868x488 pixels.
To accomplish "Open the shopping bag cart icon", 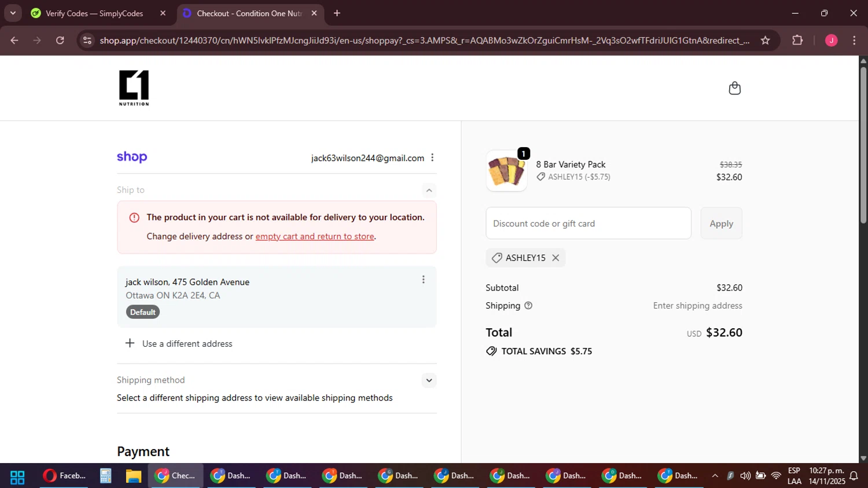I will (x=734, y=88).
